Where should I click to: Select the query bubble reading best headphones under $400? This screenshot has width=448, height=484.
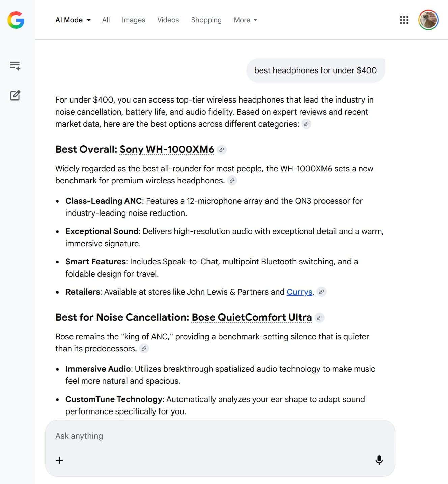[315, 70]
